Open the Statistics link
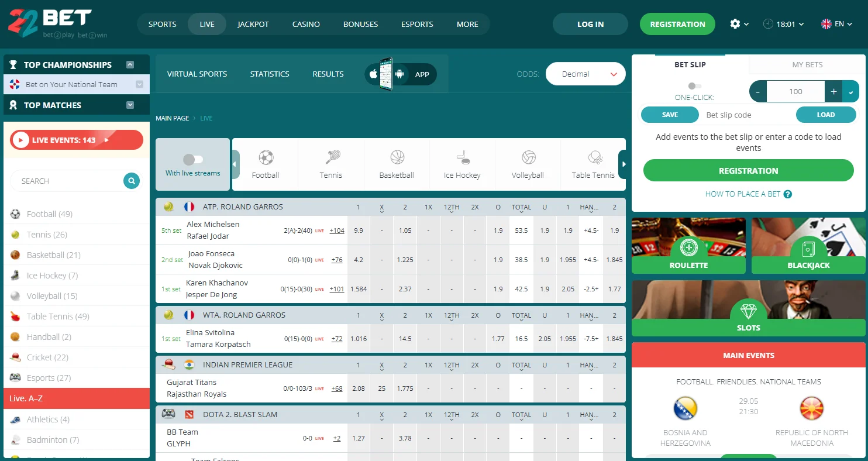Screen dimensions: 868x461 270,74
